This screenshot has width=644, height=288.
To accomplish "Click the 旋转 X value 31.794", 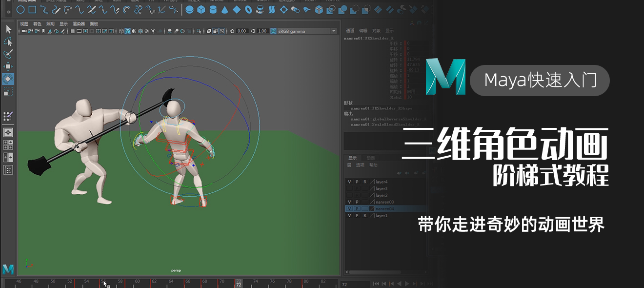I will point(413,59).
